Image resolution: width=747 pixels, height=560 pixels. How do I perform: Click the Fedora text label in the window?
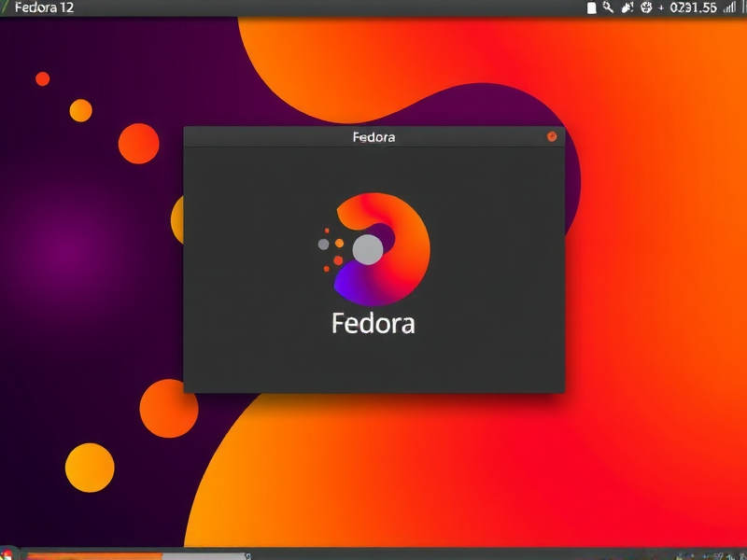(x=373, y=325)
